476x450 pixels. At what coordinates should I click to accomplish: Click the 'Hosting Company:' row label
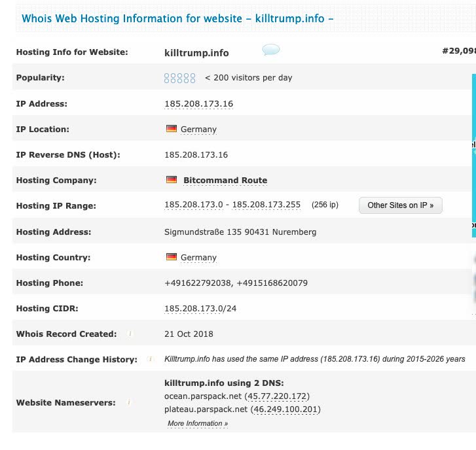tap(56, 180)
